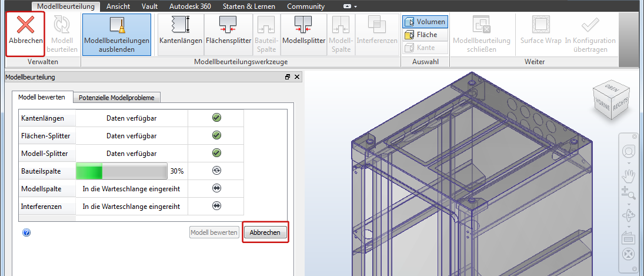The width and height of the screenshot is (644, 276).
Task: Open the Community ribbon tab
Action: [x=306, y=6]
